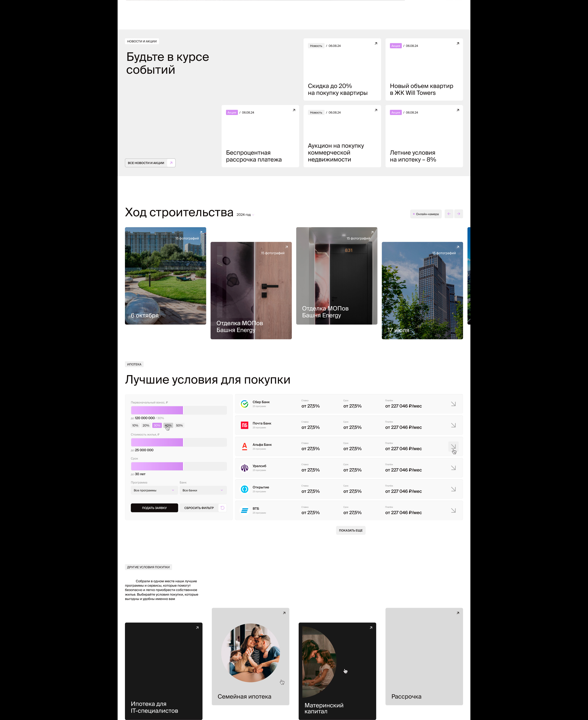Select 50% down payment option

click(x=179, y=425)
